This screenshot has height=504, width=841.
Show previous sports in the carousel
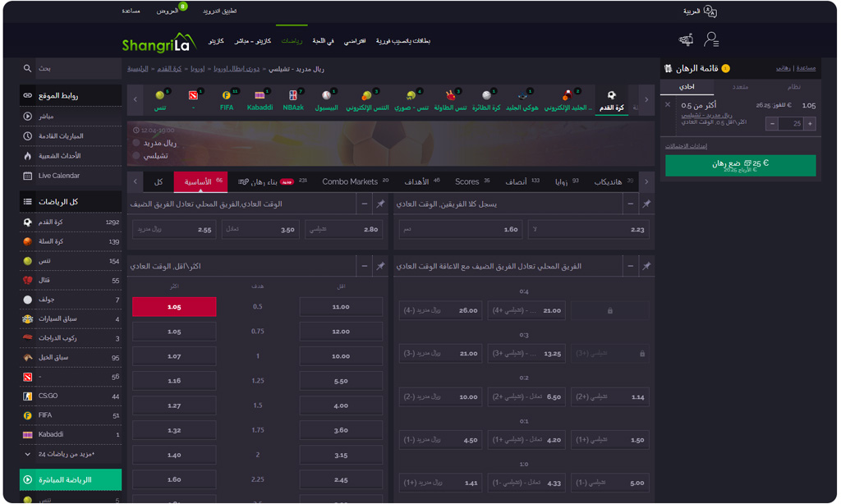(x=136, y=99)
